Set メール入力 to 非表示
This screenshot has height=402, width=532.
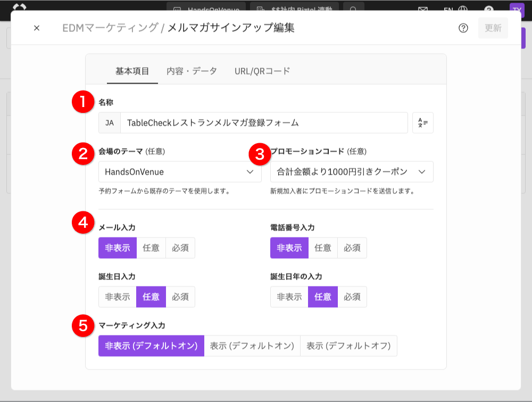[118, 248]
